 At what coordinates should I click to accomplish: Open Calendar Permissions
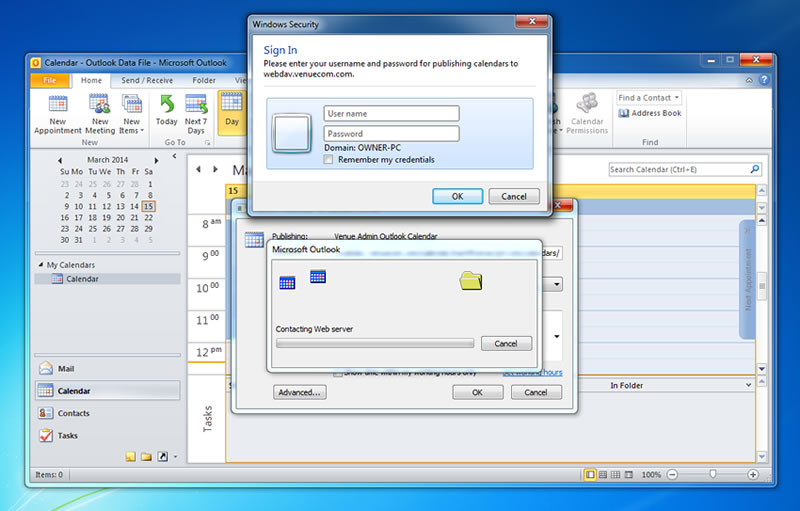point(587,114)
